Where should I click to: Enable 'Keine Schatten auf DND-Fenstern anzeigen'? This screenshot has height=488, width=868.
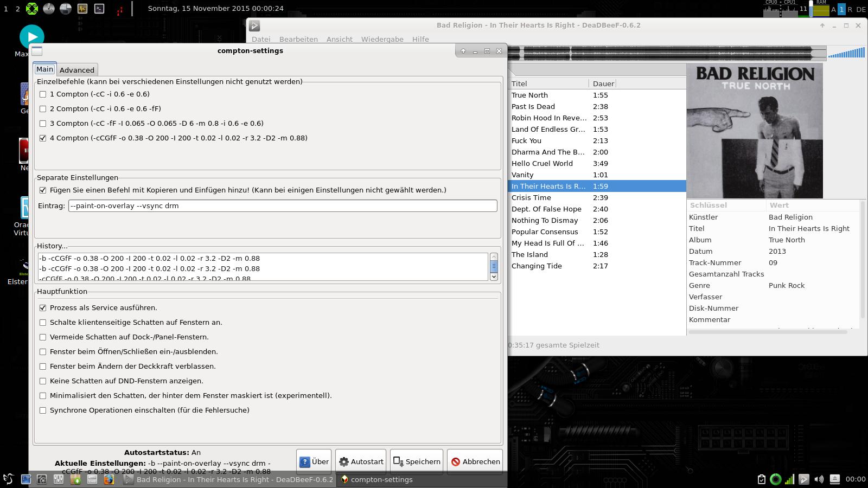pyautogui.click(x=43, y=381)
